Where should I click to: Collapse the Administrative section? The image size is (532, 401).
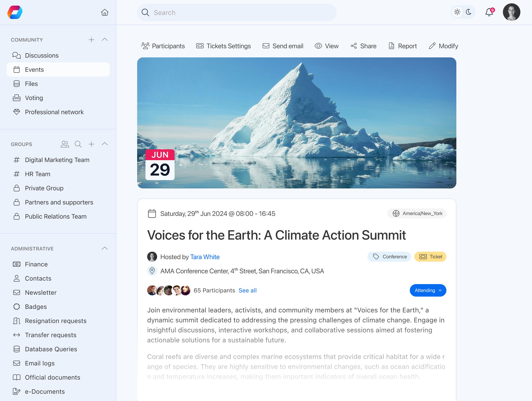[105, 248]
